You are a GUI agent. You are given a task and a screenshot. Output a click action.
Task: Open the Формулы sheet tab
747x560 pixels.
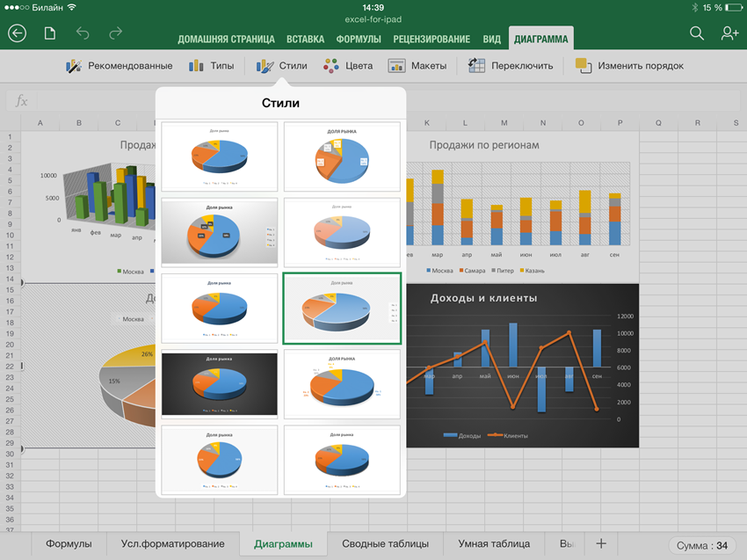point(69,544)
